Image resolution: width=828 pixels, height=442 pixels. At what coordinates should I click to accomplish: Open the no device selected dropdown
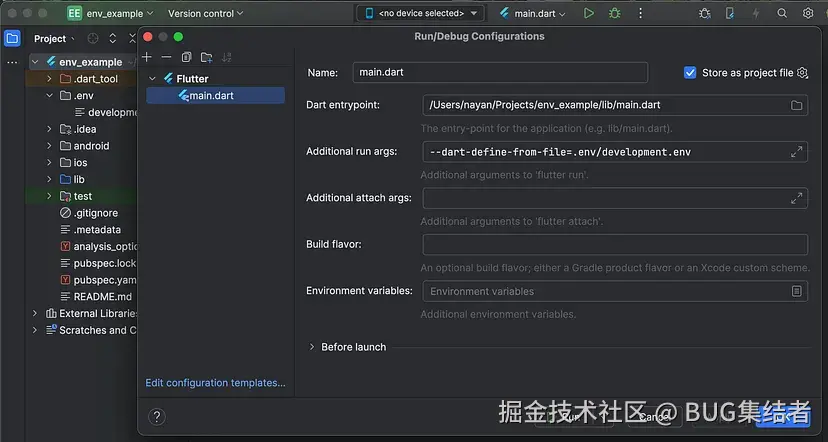pos(421,13)
